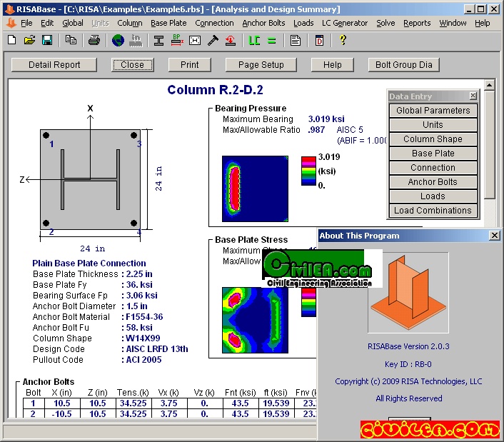Select Column Shape in Data Entry panel

pos(433,139)
